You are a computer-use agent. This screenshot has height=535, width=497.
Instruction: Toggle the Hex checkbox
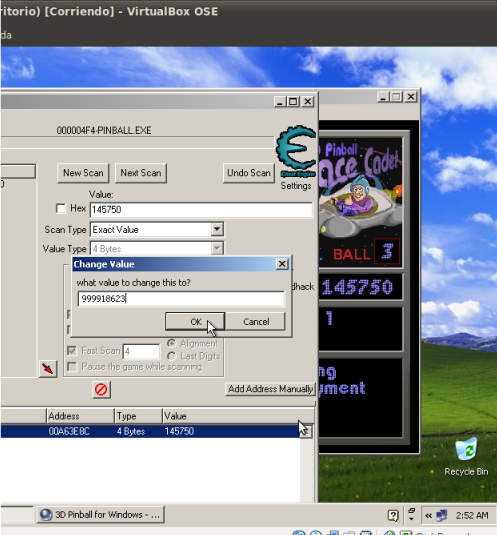pyautogui.click(x=61, y=208)
